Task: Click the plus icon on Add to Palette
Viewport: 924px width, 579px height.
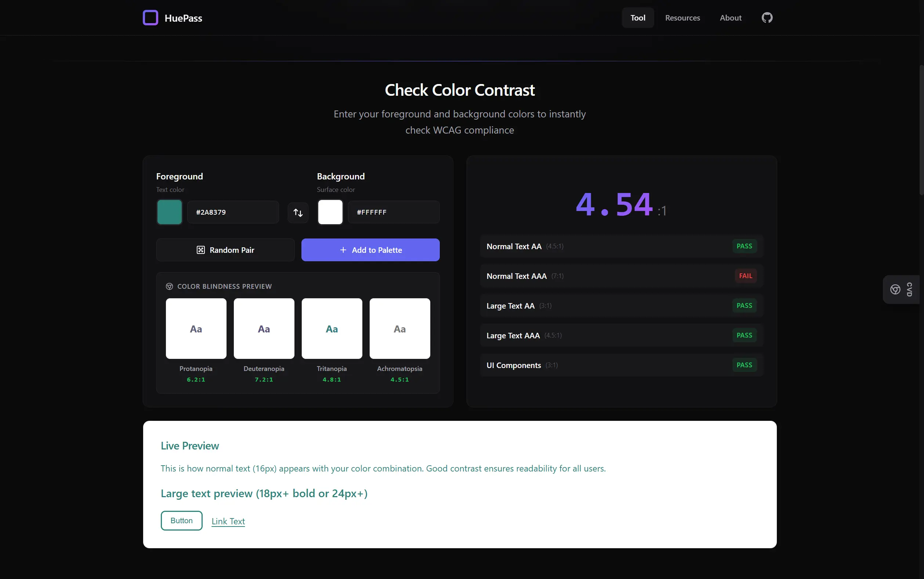Action: tap(342, 250)
